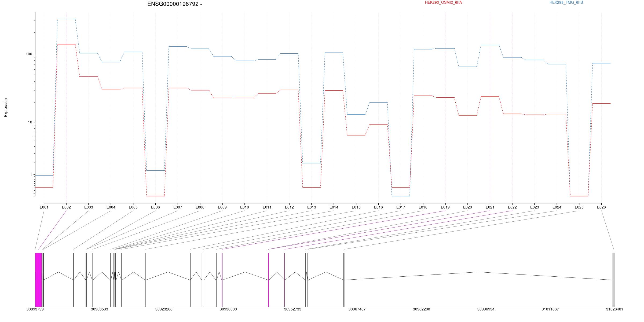Image resolution: width=644 pixels, height=322 pixels.
Task: Click exon label E010
Action: click(244, 207)
